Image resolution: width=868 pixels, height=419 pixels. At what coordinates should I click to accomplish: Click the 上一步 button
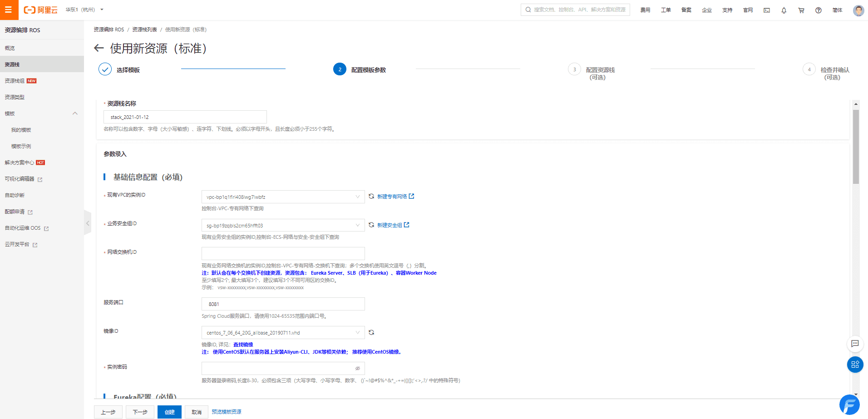(108, 412)
